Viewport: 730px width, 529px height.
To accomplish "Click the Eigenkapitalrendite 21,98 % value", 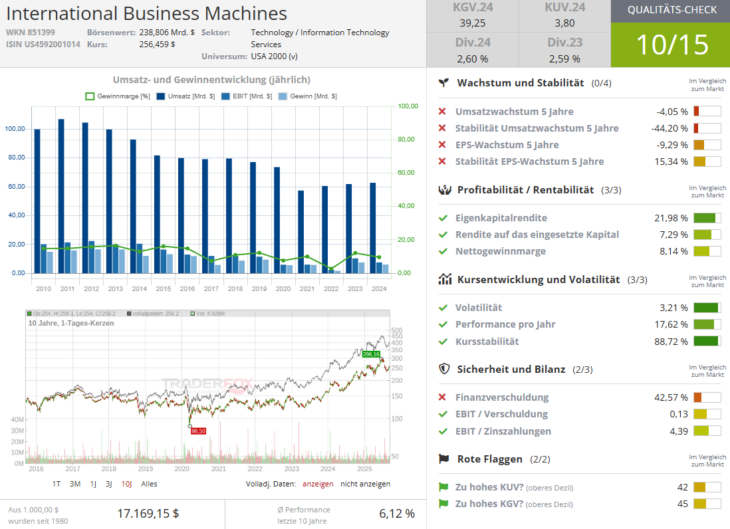I will click(x=671, y=218).
